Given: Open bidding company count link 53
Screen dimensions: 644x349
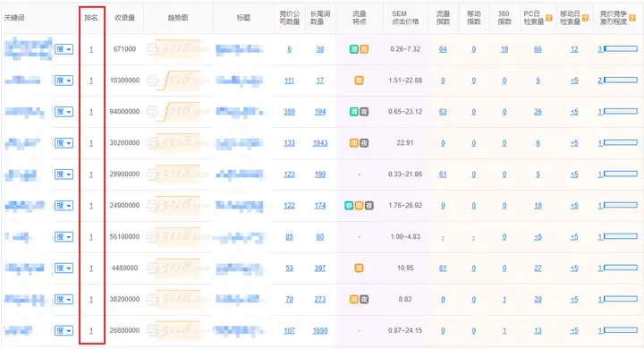Looking at the screenshot, I should pyautogui.click(x=289, y=268).
